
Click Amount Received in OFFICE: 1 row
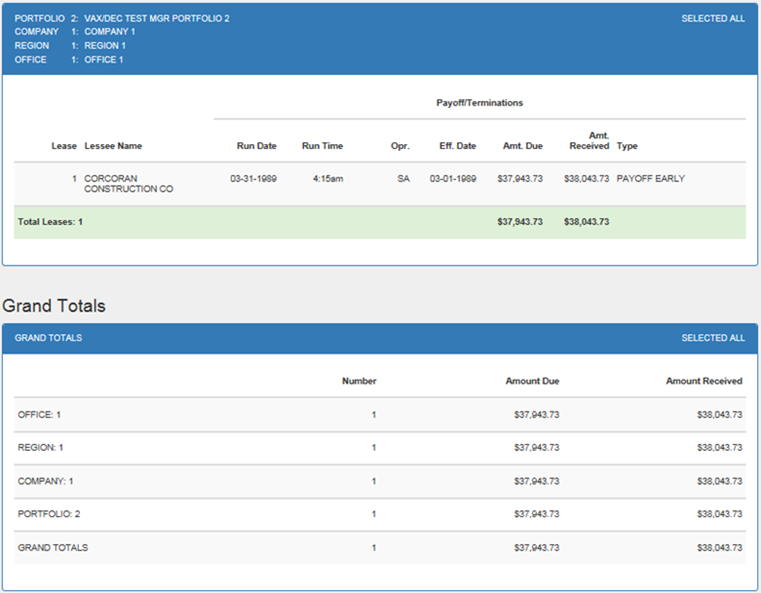pos(720,414)
